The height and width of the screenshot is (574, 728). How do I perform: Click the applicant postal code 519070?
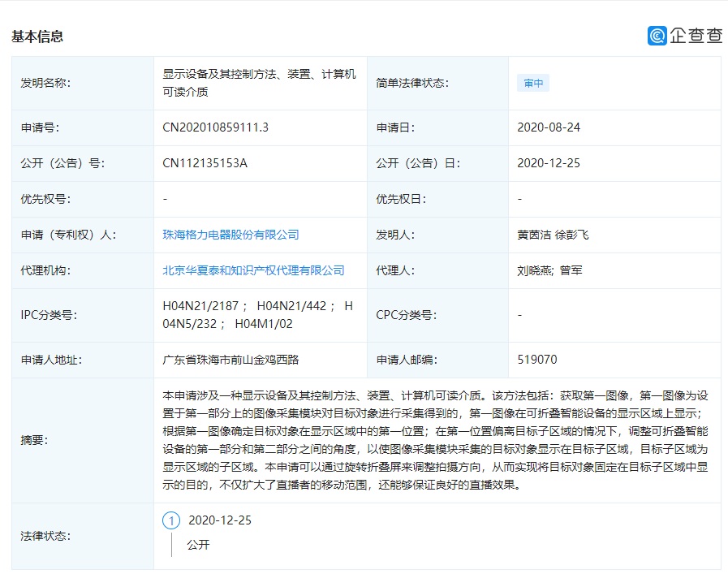pos(537,359)
